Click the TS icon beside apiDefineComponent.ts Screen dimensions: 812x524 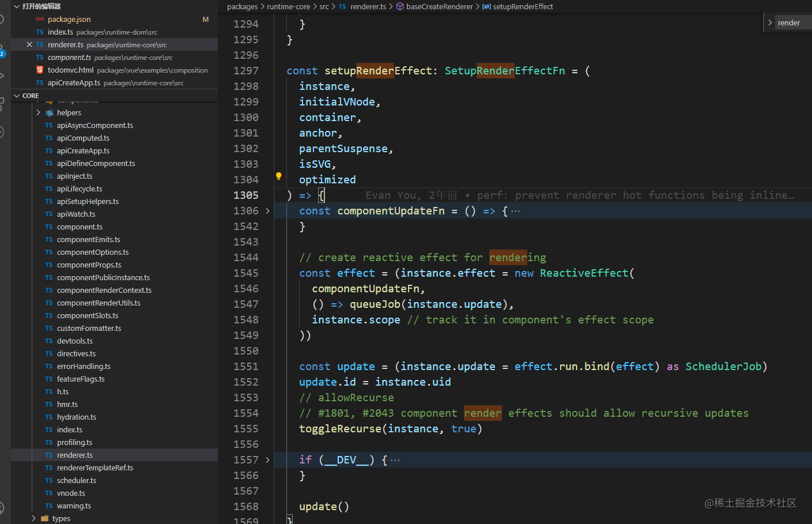(x=49, y=164)
